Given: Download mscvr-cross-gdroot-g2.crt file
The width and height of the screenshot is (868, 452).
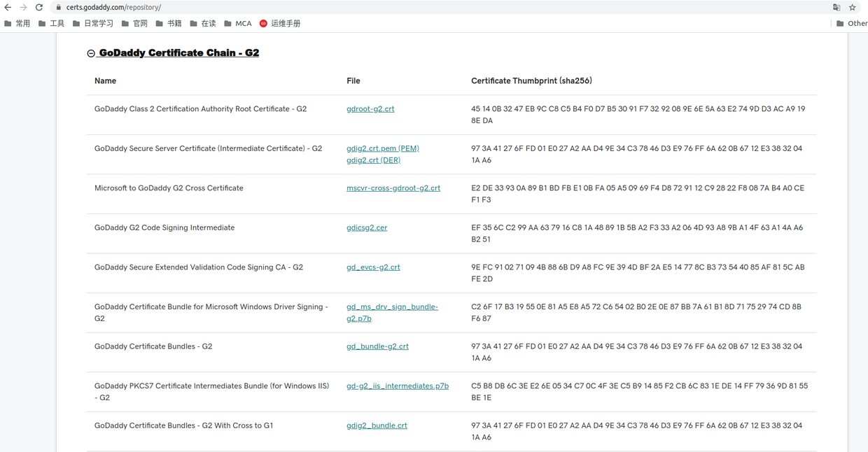Looking at the screenshot, I should pyautogui.click(x=393, y=188).
